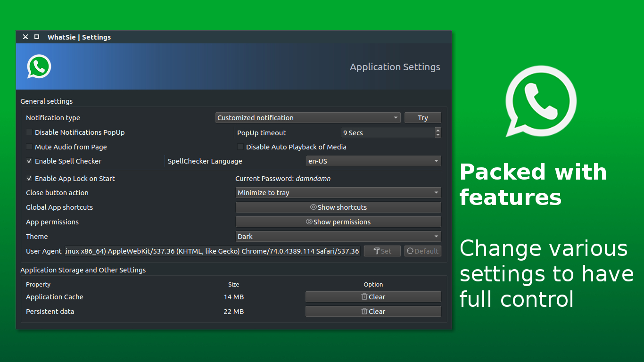Click the Notification type label
The width and height of the screenshot is (644, 362).
(53, 118)
